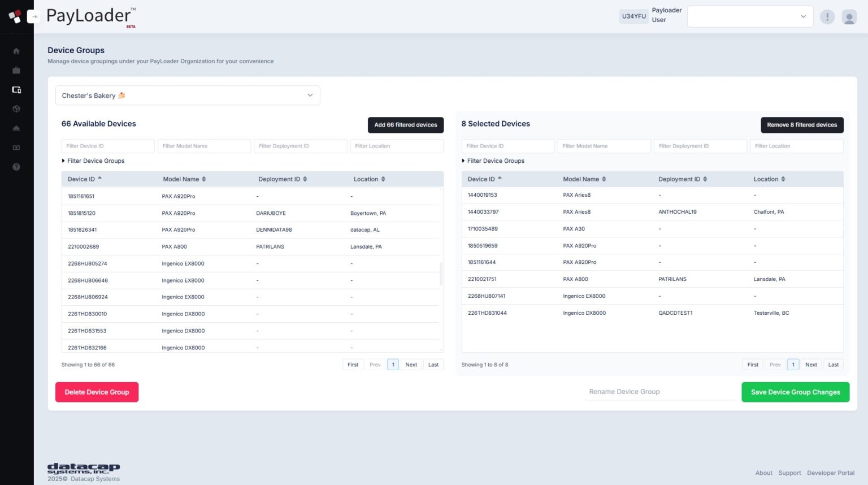
Task: Click the Delete Device Group button
Action: (97, 392)
